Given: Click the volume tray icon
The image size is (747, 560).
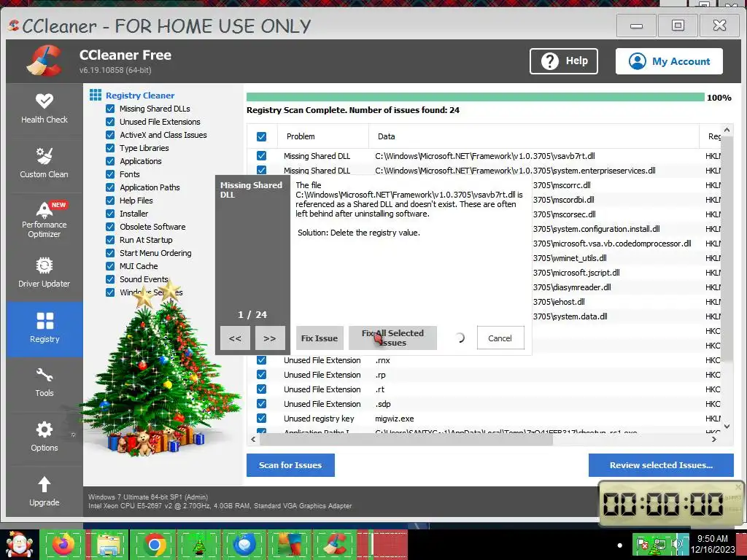Looking at the screenshot, I should (x=676, y=544).
